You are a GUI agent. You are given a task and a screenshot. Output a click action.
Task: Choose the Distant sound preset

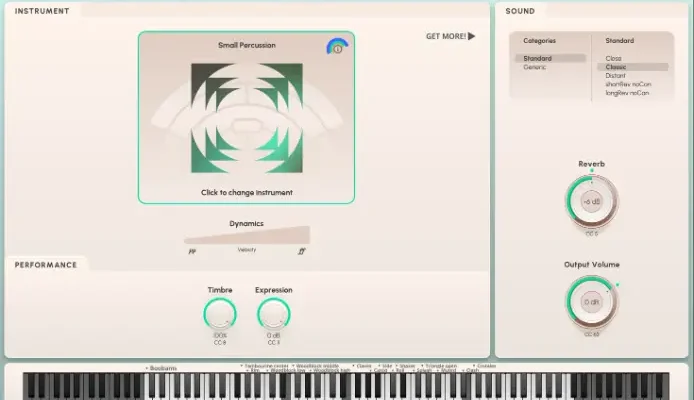[x=616, y=76]
